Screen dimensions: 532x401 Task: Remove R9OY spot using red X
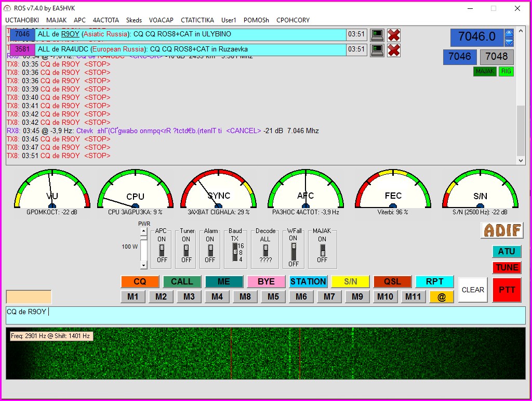[394, 35]
